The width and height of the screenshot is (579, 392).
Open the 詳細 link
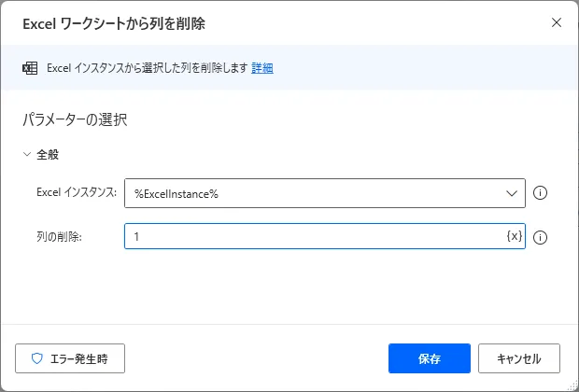coord(262,68)
